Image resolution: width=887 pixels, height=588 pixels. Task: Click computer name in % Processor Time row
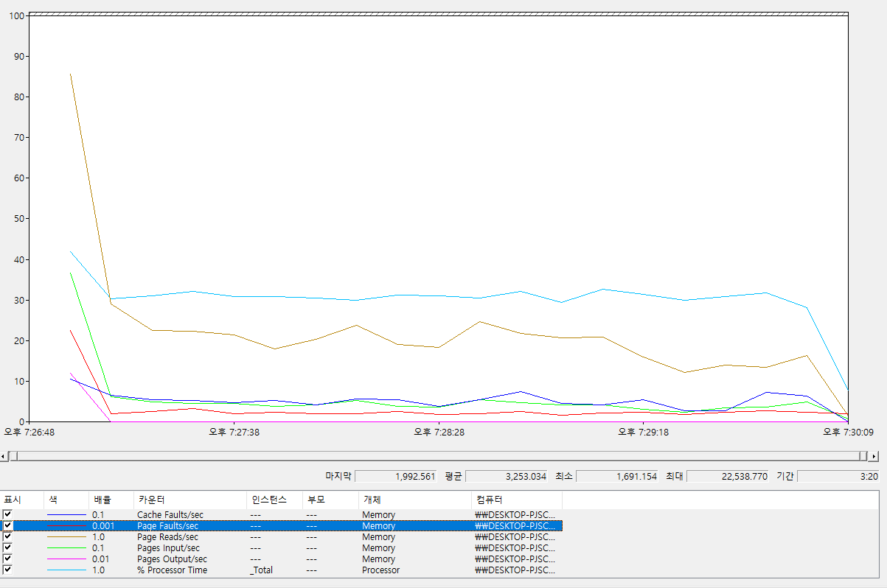click(515, 570)
